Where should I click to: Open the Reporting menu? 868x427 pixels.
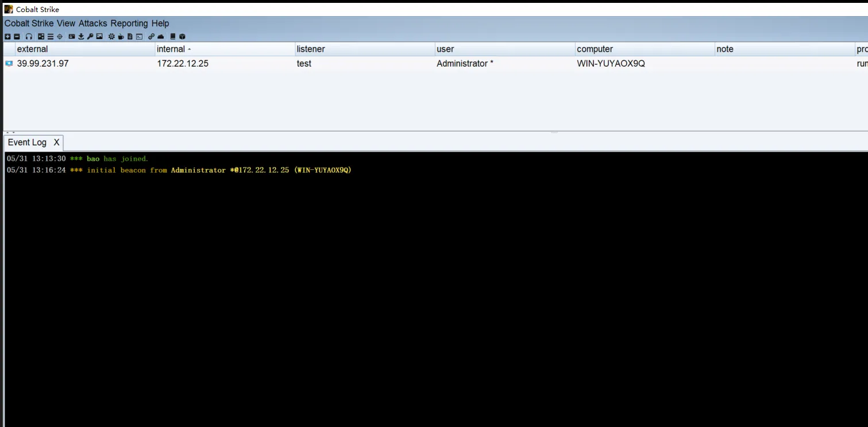point(129,24)
